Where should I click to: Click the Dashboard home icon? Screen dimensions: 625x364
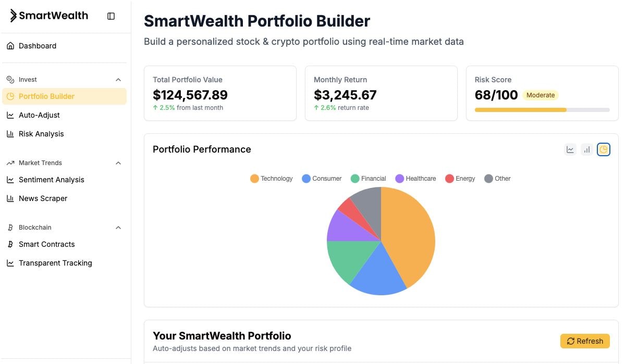(10, 46)
